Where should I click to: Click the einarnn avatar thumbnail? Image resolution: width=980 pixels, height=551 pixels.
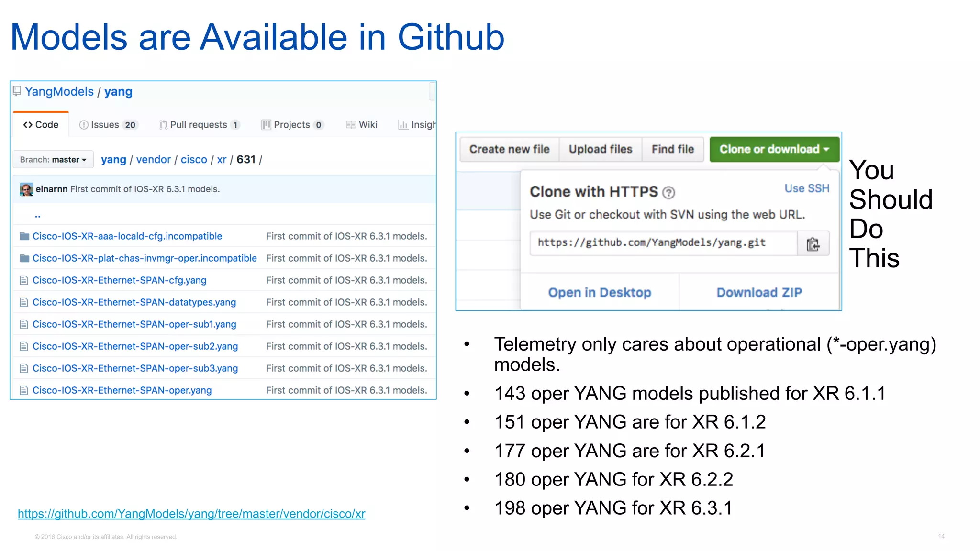(26, 189)
